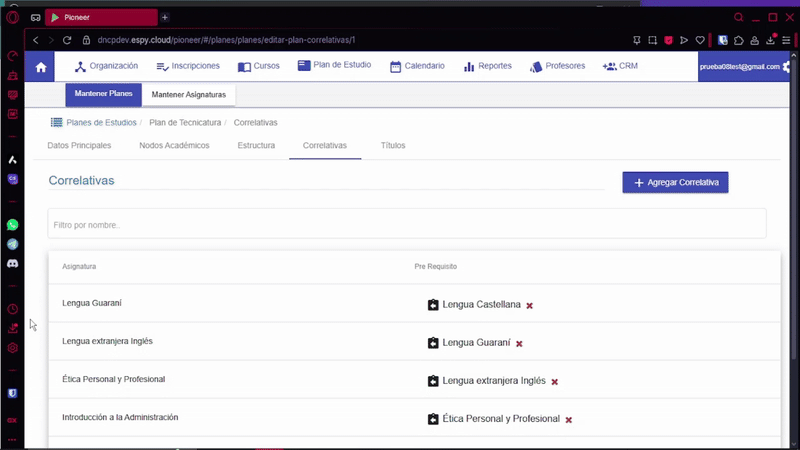This screenshot has height=450, width=800.
Task: Open the Reportes dropdown menu
Action: point(487,66)
